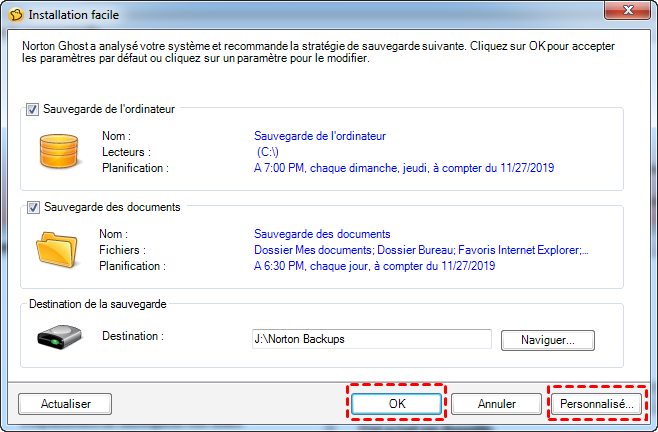This screenshot has height=432, width=658.
Task: Click the 'Planification :' label under Lecteurs
Action: (135, 168)
